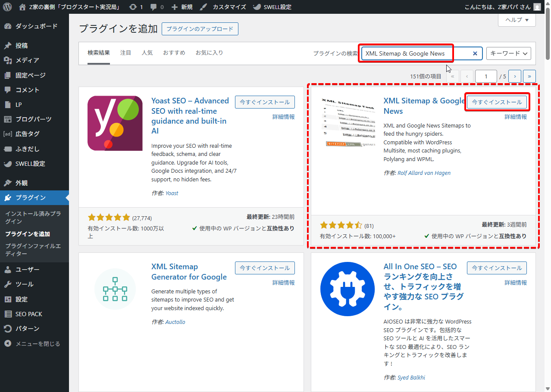The height and width of the screenshot is (392, 551).
Task: Click the Yoast SEO plugin thumbnail
Action: tap(115, 123)
